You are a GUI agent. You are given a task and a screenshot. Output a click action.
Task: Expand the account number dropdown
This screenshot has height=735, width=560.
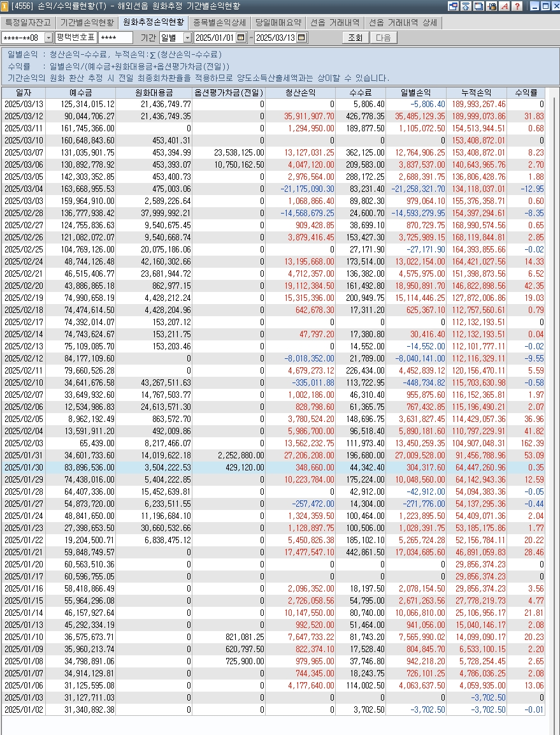tap(48, 38)
